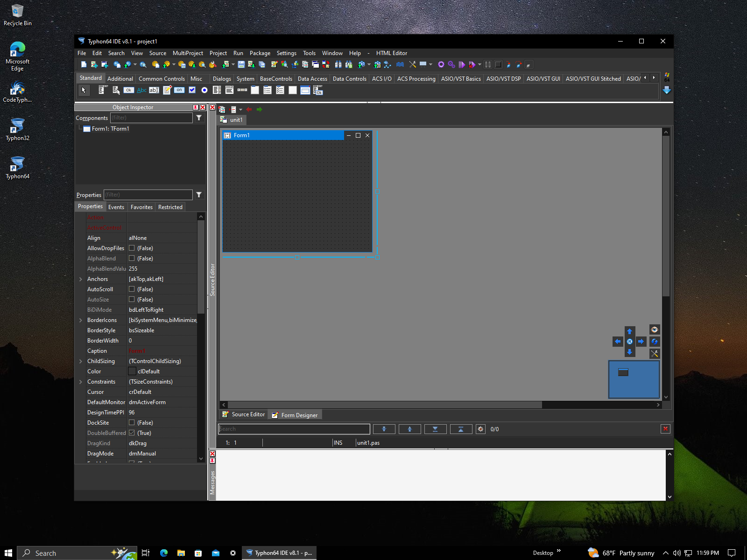The height and width of the screenshot is (560, 747).
Task: Click the selection arrow pointer tool
Action: point(84,91)
